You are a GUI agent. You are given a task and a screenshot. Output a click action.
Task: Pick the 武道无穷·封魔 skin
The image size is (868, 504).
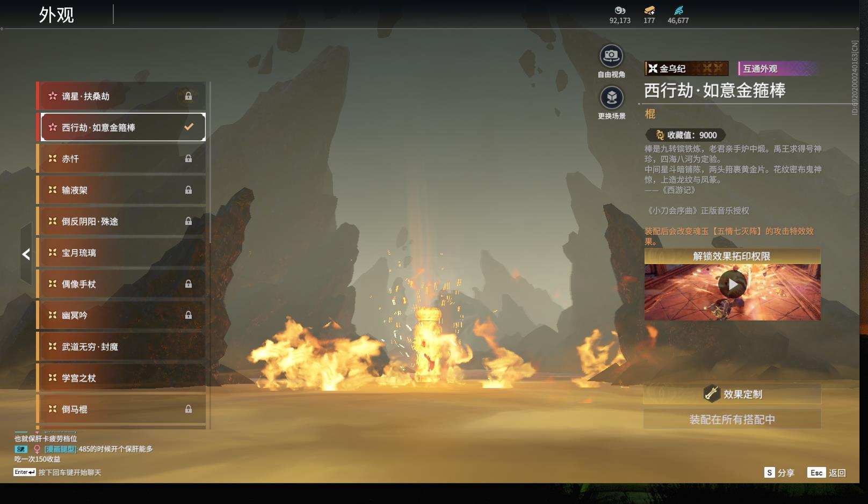[122, 347]
